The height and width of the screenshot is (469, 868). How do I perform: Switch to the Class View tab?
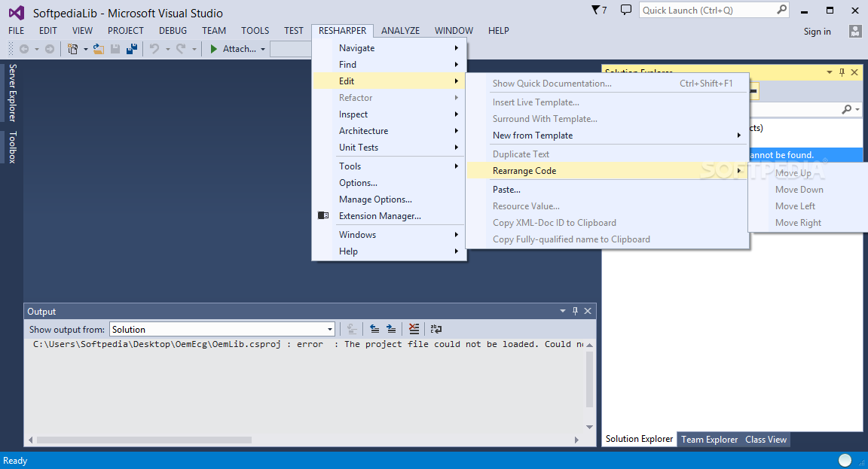(x=766, y=440)
